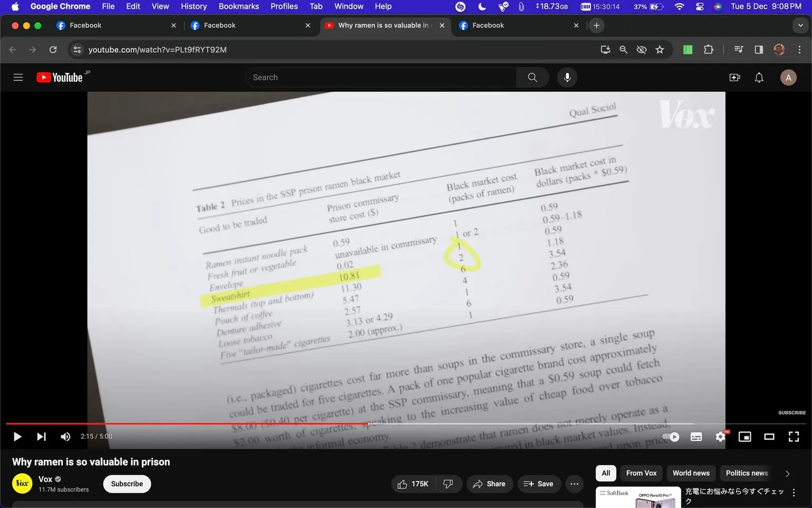Toggle subtitles on

pos(696,437)
